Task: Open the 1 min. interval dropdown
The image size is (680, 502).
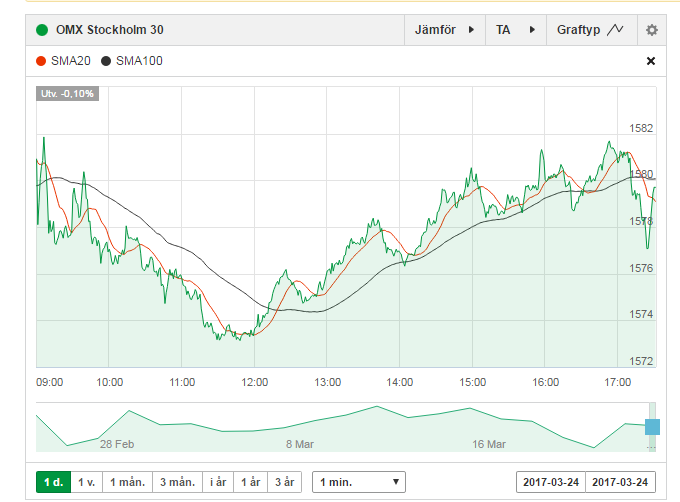Action: point(359,482)
